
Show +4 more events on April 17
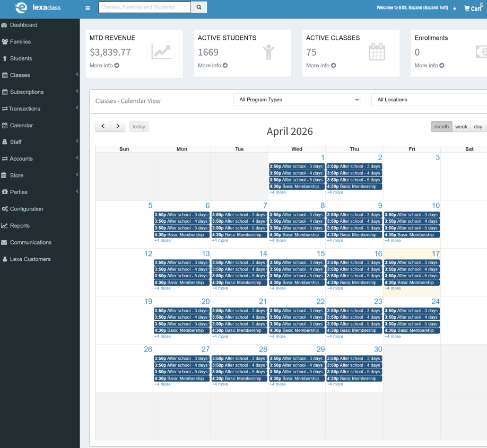(x=393, y=288)
